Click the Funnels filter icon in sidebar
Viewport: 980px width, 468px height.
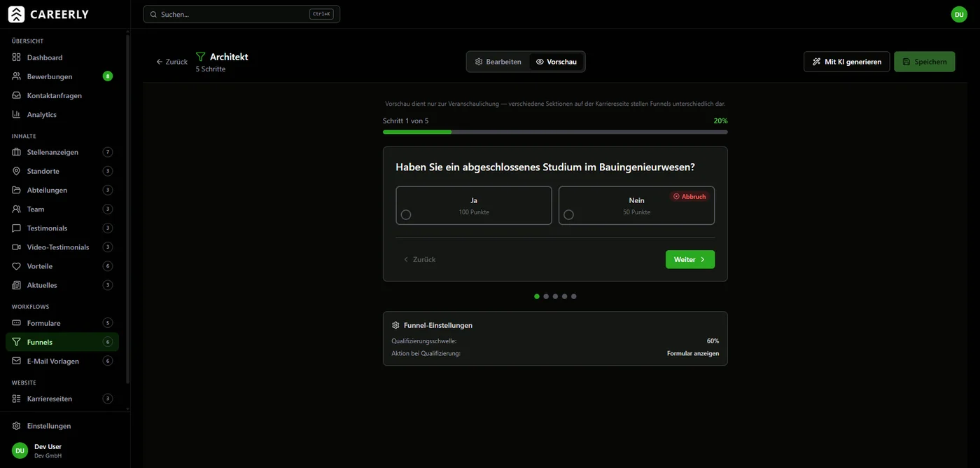16,342
